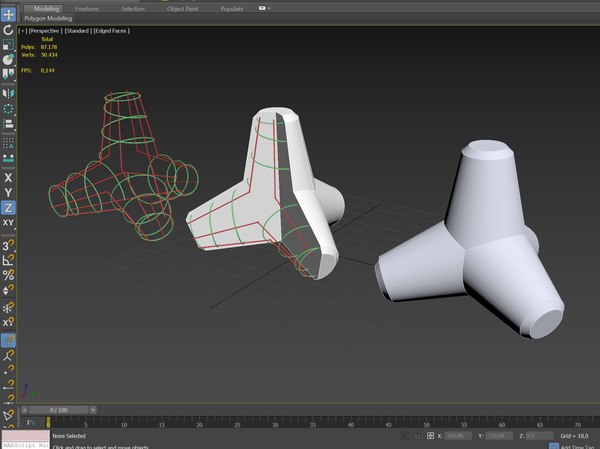600x449 pixels.
Task: Click the Polys count 87.178
Action: coord(49,47)
